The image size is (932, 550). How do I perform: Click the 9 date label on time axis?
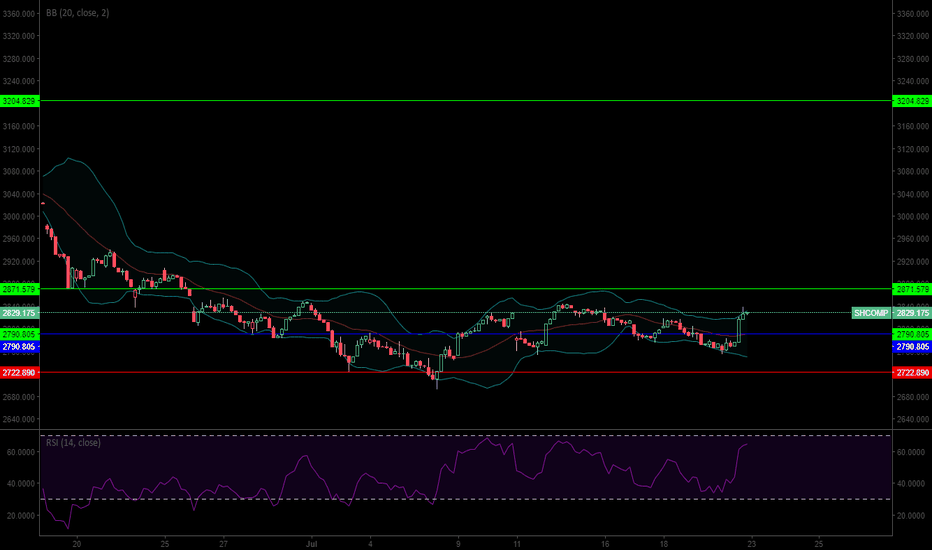pyautogui.click(x=458, y=543)
